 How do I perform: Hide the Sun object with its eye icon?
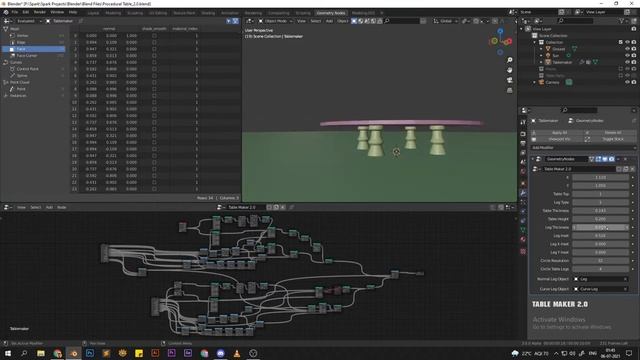click(627, 56)
